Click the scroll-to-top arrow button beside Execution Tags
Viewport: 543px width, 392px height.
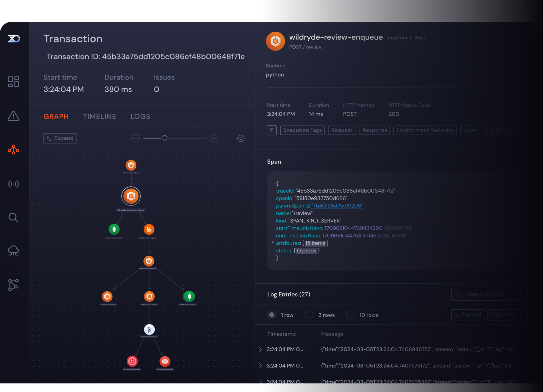click(271, 130)
